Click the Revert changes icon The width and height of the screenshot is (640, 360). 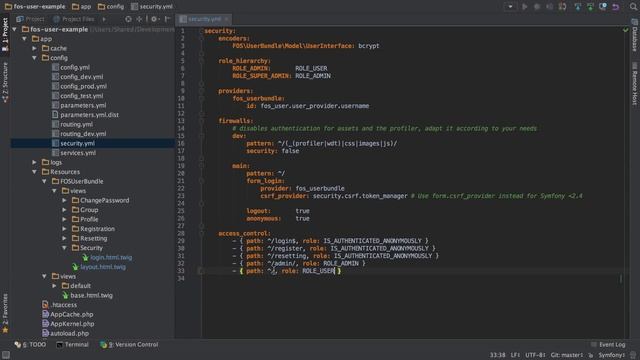coord(616,7)
